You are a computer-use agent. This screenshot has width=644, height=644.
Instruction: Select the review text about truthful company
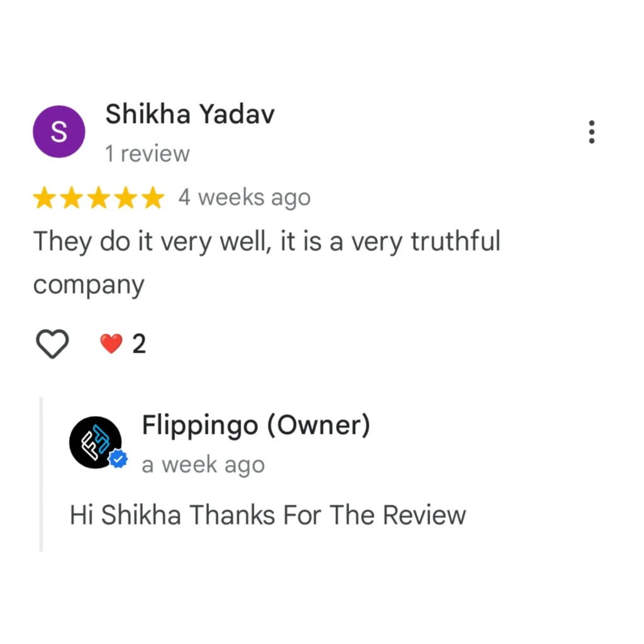[x=267, y=262]
